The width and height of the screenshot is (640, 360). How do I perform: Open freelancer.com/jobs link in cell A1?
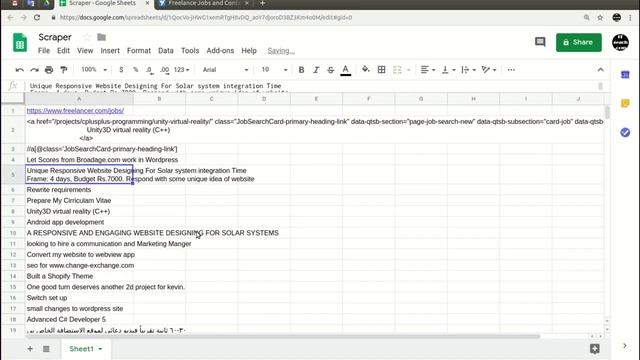[x=75, y=111]
